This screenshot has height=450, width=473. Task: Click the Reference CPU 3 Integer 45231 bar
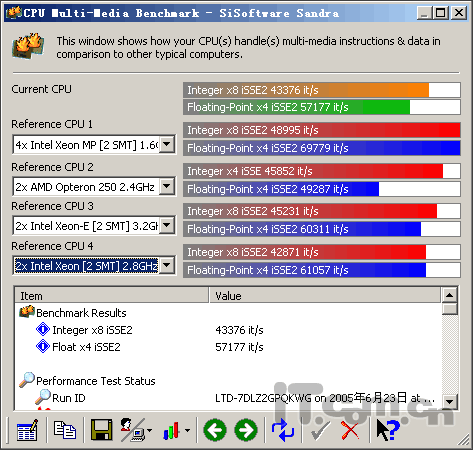coord(322,211)
